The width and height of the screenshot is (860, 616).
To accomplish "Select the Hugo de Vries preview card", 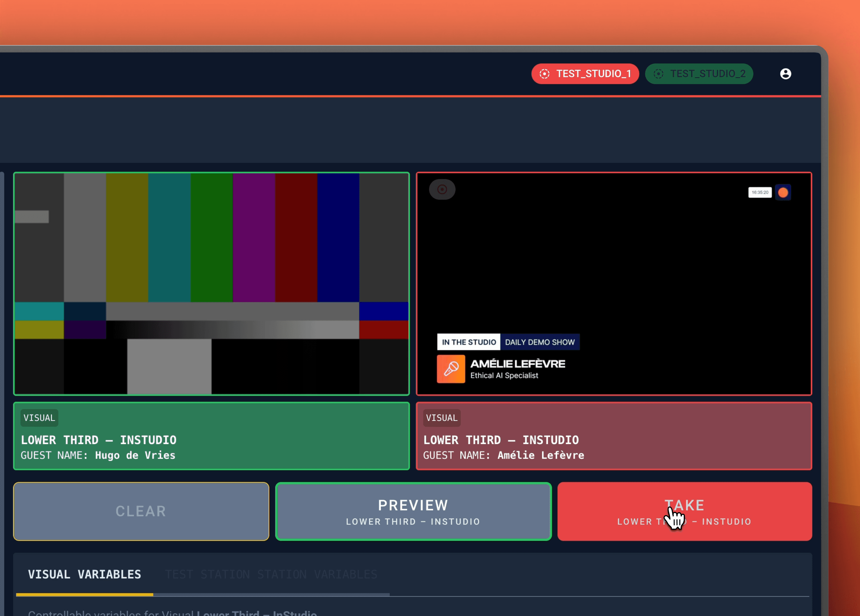I will coord(212,436).
